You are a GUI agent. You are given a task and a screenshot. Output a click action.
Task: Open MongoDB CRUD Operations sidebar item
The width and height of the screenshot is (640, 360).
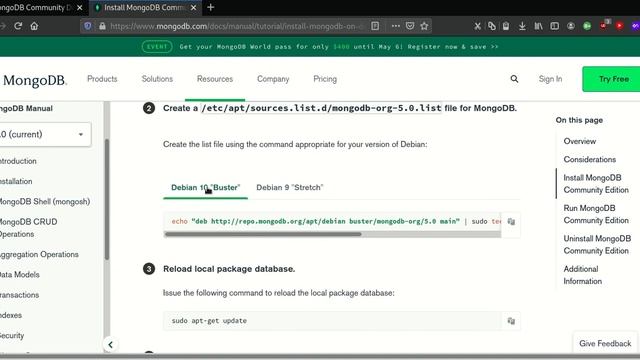(29, 228)
